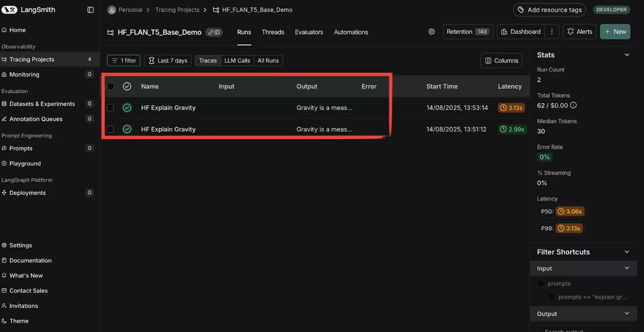Collapse the Filter Shortcuts section
The width and height of the screenshot is (644, 332).
coord(627,252)
